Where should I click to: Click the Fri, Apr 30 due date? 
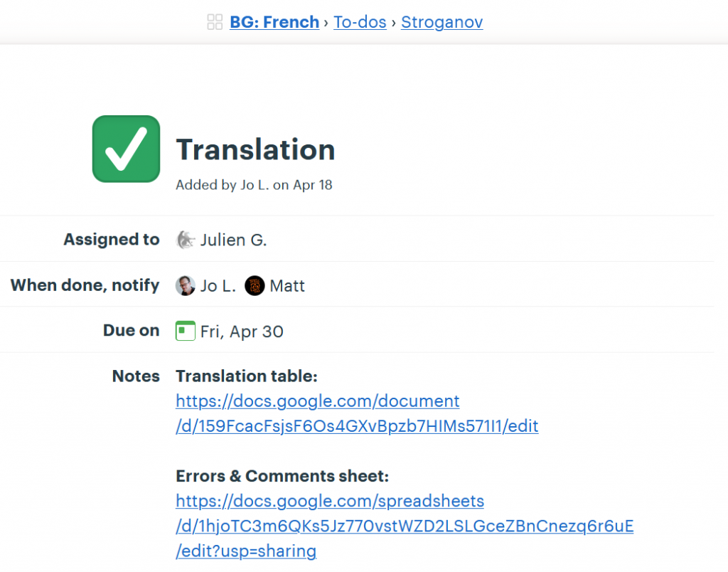coord(242,332)
